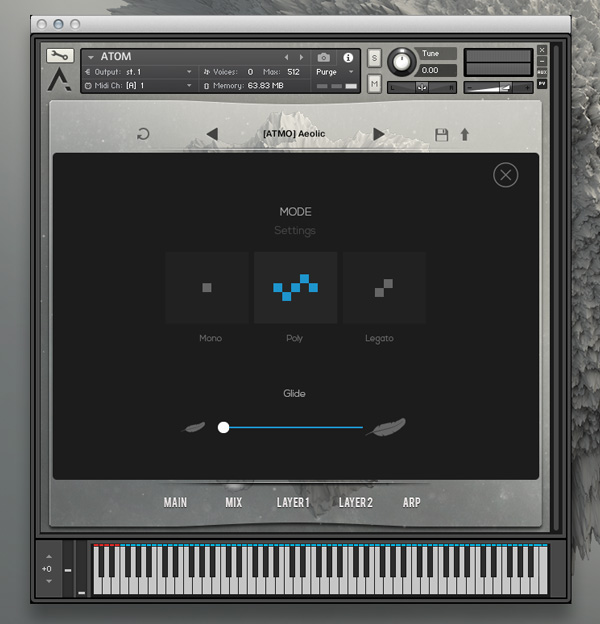
Task: Click the [ATMO] Aeolic preset name
Action: click(x=294, y=134)
